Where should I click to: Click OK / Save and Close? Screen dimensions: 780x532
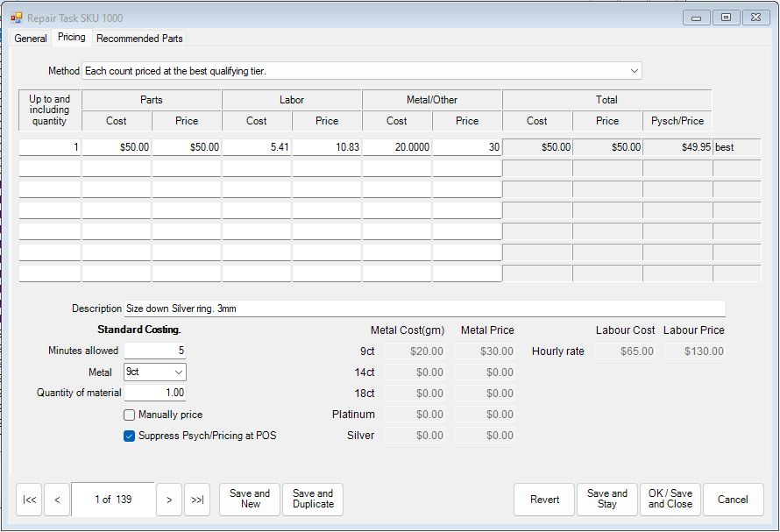(670, 500)
